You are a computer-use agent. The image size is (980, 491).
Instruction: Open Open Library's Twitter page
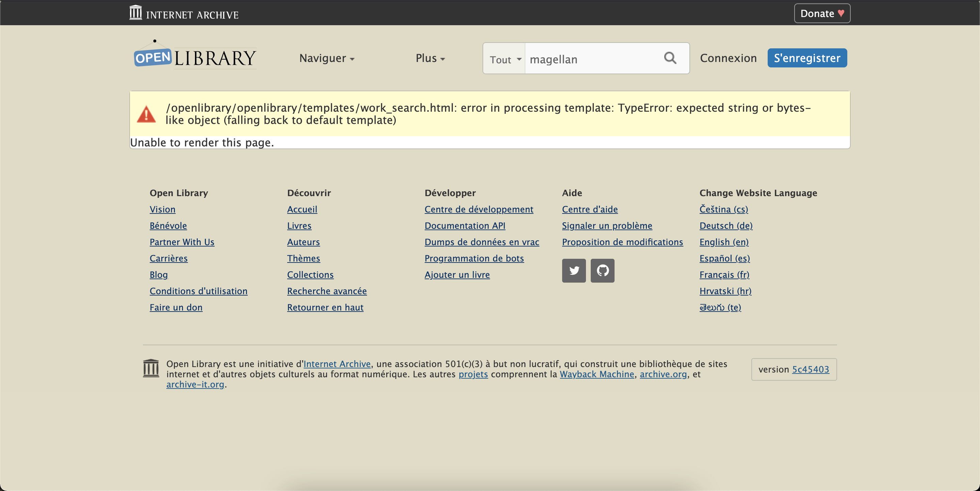(x=574, y=271)
